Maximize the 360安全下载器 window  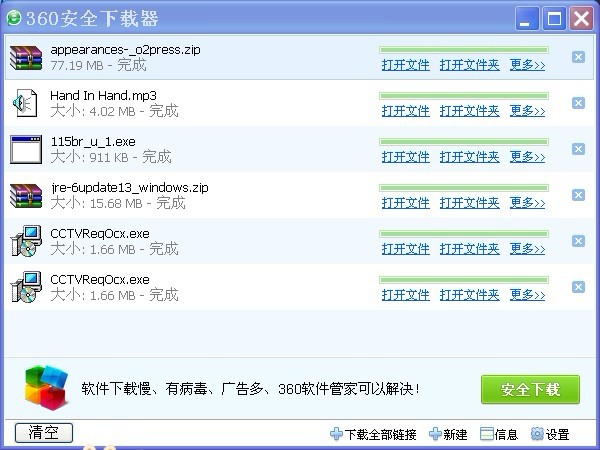pyautogui.click(x=554, y=18)
